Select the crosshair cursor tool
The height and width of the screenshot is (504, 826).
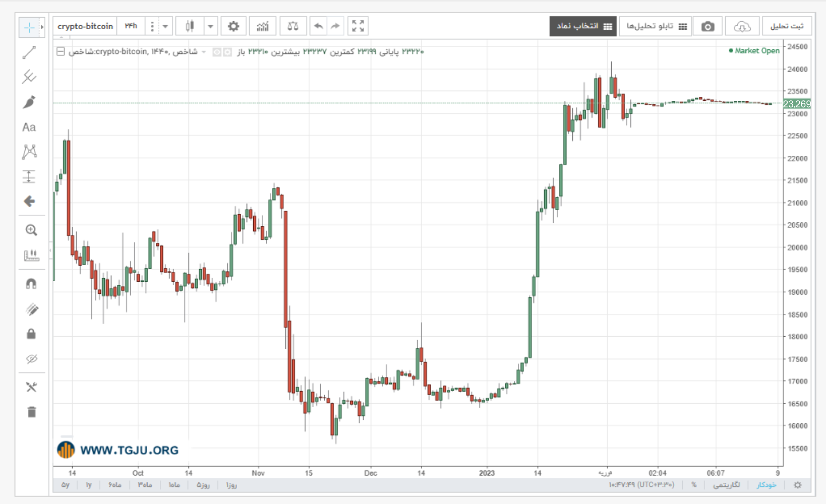(29, 27)
